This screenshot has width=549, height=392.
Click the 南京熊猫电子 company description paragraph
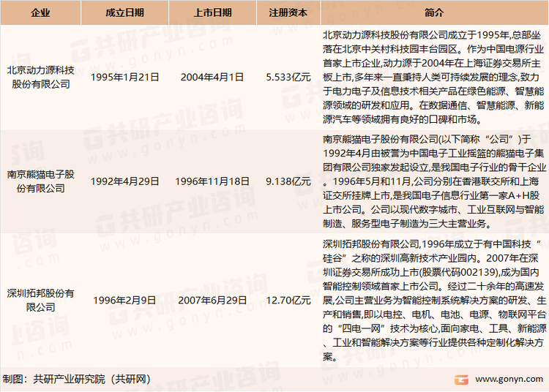(434, 181)
